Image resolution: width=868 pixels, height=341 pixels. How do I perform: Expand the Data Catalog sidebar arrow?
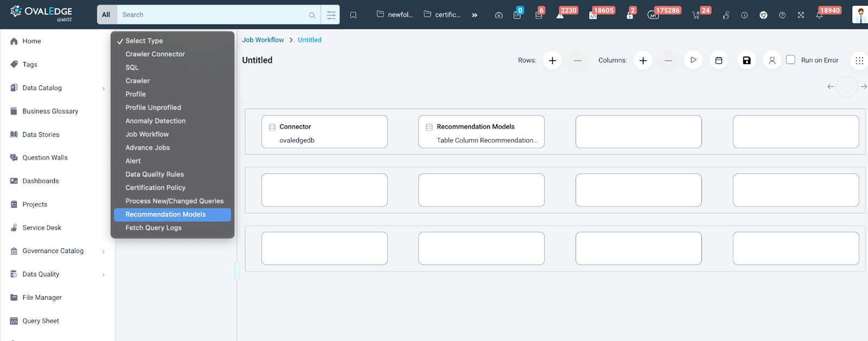(104, 89)
